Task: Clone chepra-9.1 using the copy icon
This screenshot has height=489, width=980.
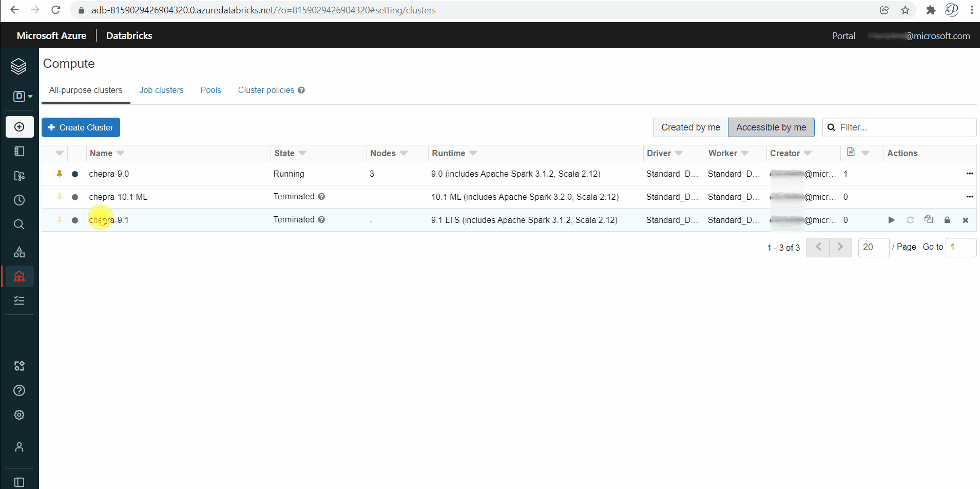Action: pyautogui.click(x=929, y=220)
